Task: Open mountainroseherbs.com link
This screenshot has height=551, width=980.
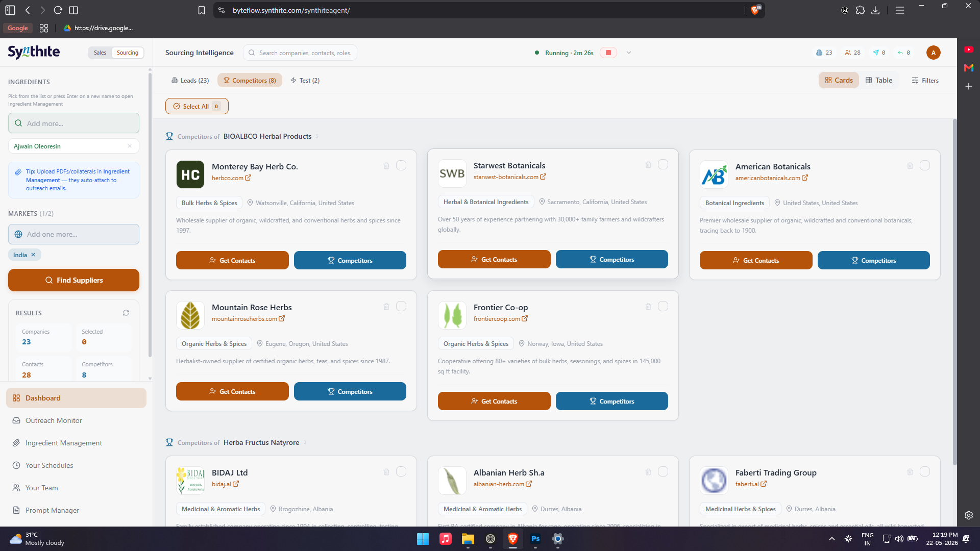Action: tap(248, 319)
